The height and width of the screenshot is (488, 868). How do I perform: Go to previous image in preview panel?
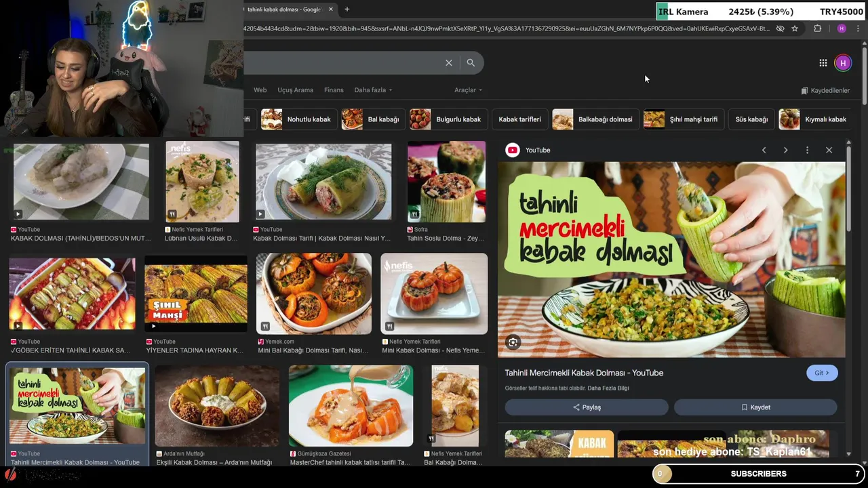click(x=764, y=150)
